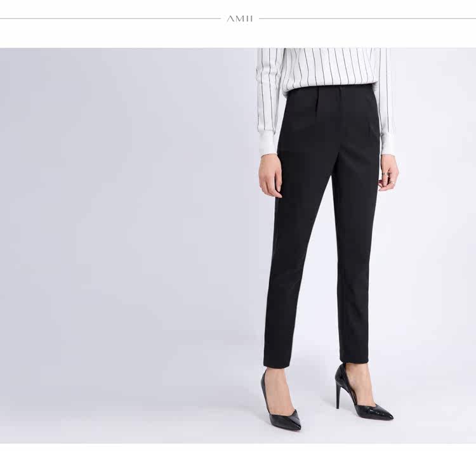The image size is (476, 451).
Task: Click the AMII brand logo
Action: point(239,19)
